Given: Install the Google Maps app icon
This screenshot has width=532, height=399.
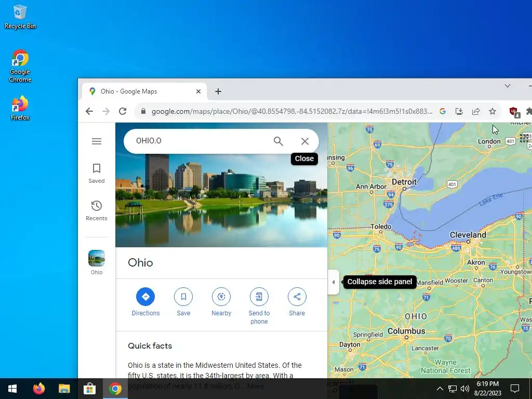Looking at the screenshot, I should (x=459, y=111).
